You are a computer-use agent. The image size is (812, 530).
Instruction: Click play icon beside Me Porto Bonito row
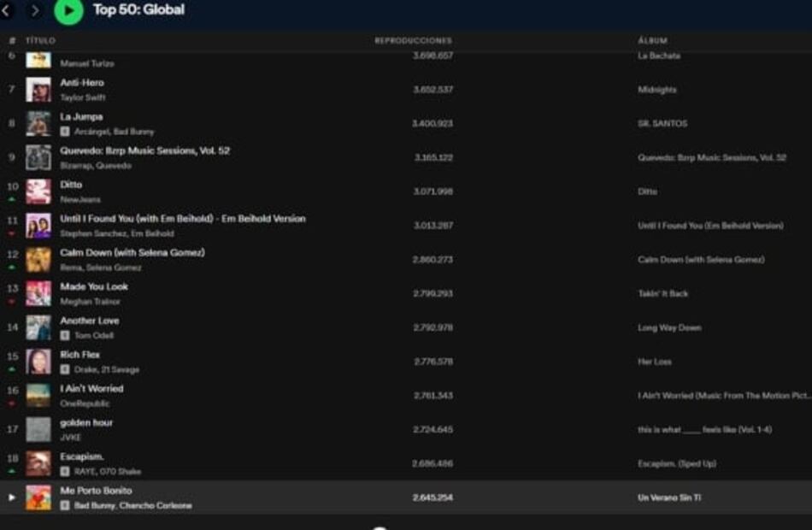[11, 497]
